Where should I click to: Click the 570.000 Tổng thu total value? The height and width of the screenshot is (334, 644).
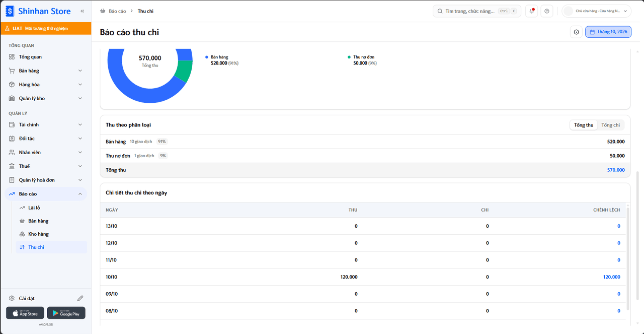pyautogui.click(x=616, y=170)
